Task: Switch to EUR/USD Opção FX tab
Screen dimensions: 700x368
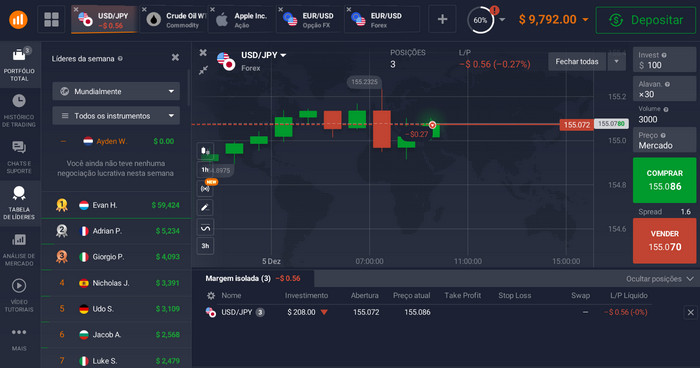Action: 310,20
